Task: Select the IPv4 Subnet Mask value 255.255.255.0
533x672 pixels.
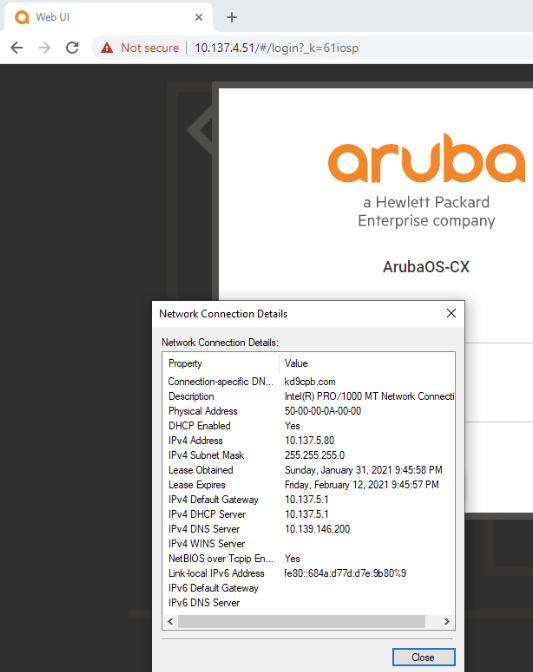Action: coord(314,455)
